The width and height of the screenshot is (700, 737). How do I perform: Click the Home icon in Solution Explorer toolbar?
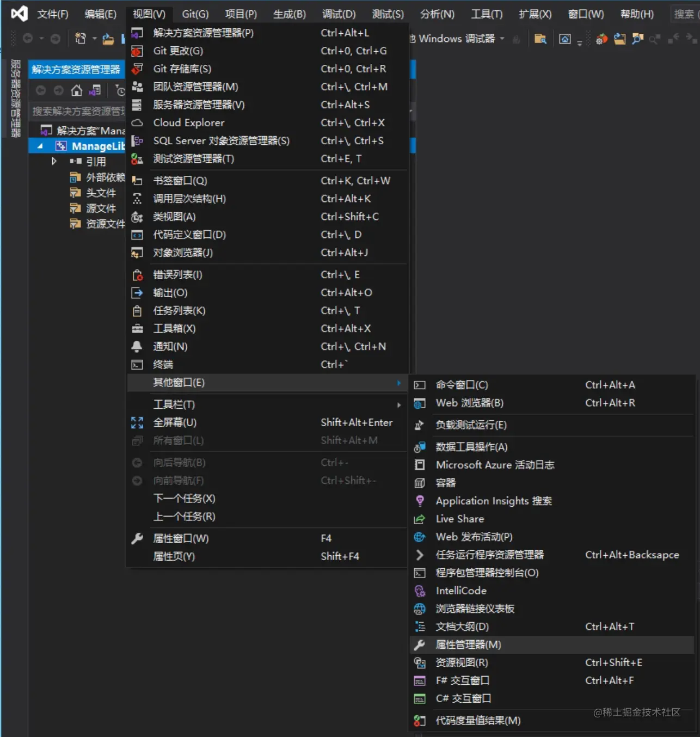(77, 90)
